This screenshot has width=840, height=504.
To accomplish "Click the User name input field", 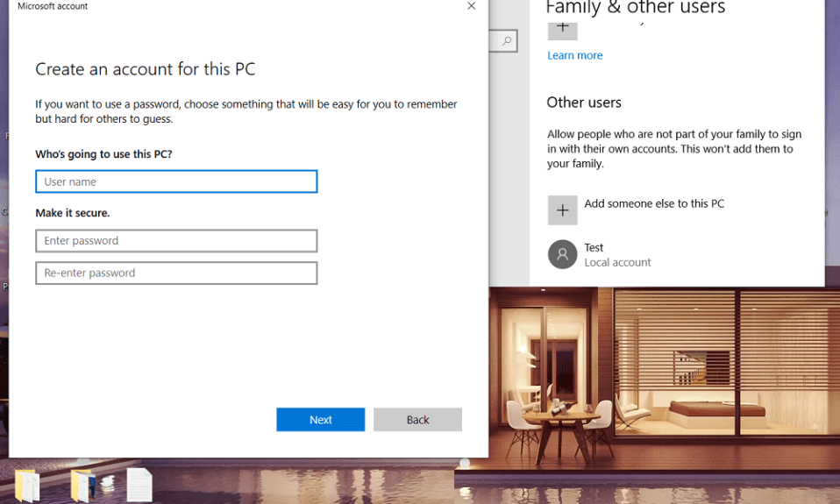I will [x=176, y=181].
